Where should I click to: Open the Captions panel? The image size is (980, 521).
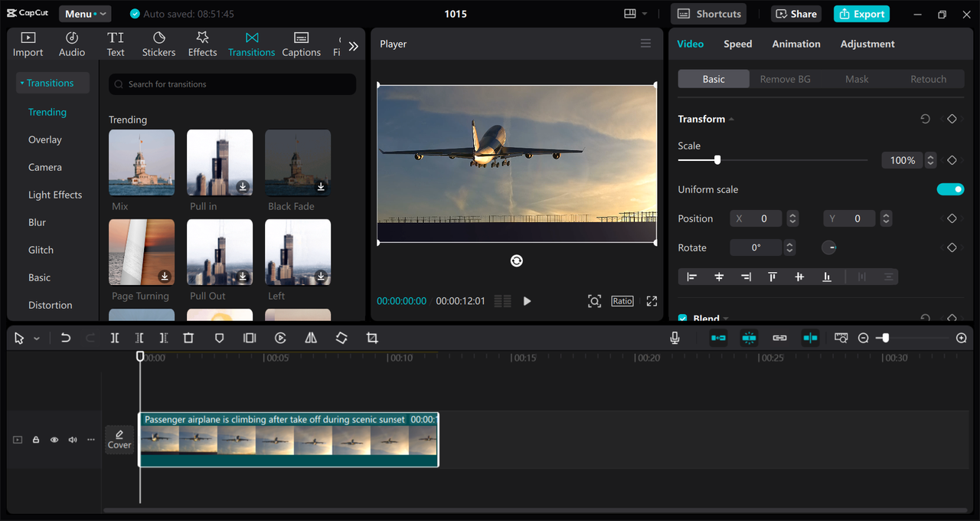301,44
